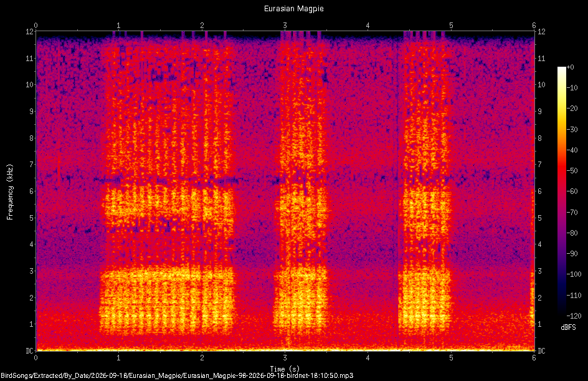Click the "3" kHz tick on the left frequency axis

coord(32,271)
